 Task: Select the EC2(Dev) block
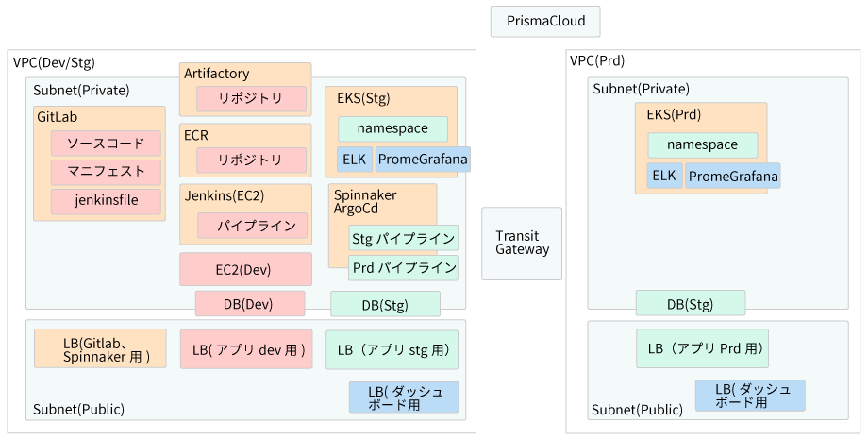click(246, 270)
